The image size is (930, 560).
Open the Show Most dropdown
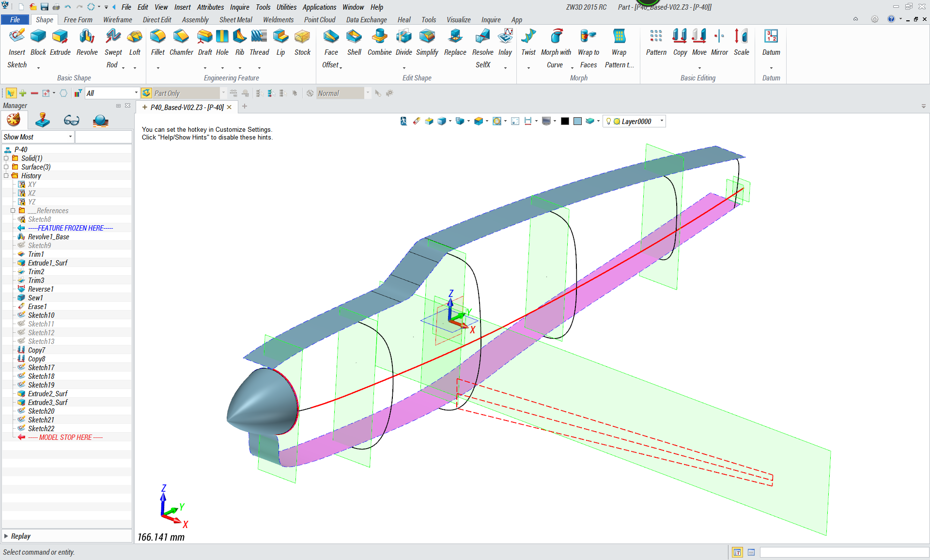(70, 137)
